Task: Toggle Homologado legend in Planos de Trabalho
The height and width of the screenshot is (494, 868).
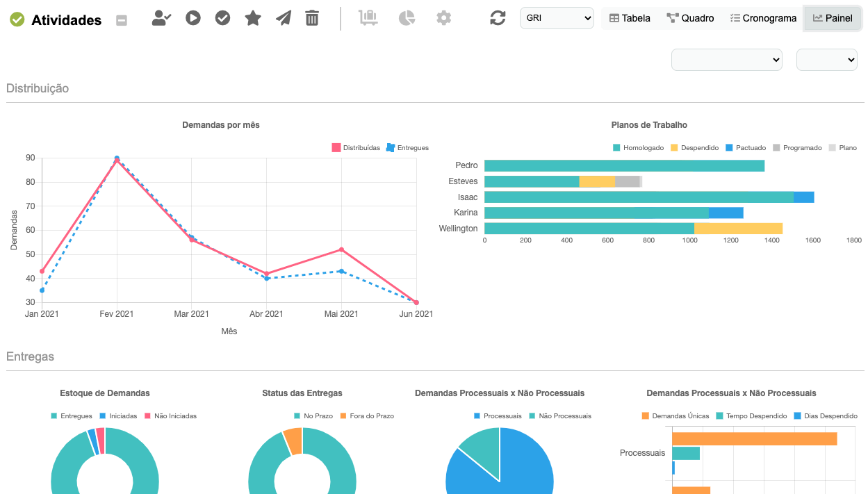Action: point(638,148)
